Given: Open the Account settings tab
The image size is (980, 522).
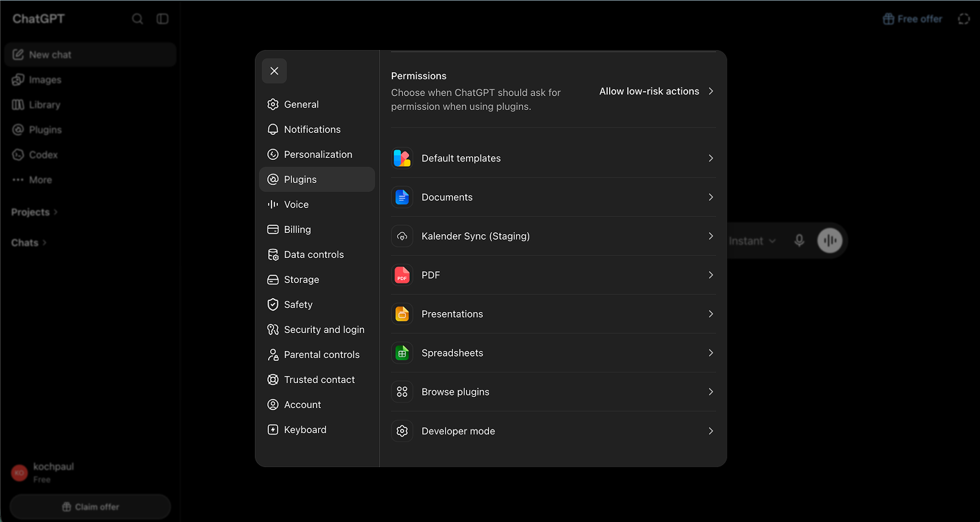Looking at the screenshot, I should pyautogui.click(x=317, y=405).
